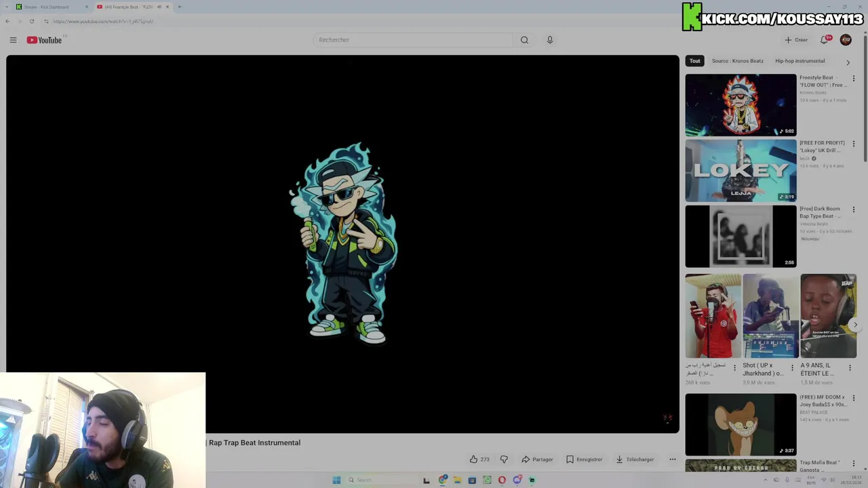Open MF DOOM cartoon mouse thumbnail

click(x=741, y=424)
